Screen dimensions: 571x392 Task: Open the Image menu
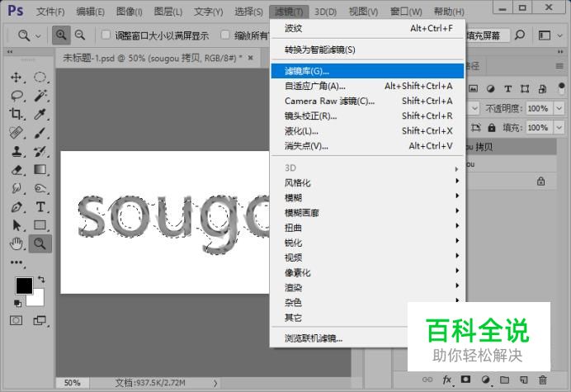pos(130,12)
